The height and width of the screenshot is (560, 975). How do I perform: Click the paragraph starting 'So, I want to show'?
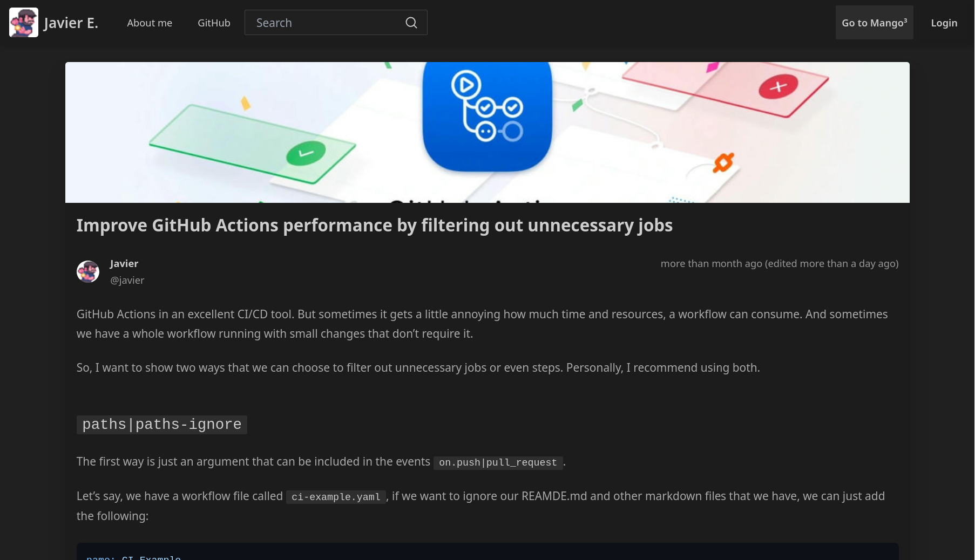418,367
